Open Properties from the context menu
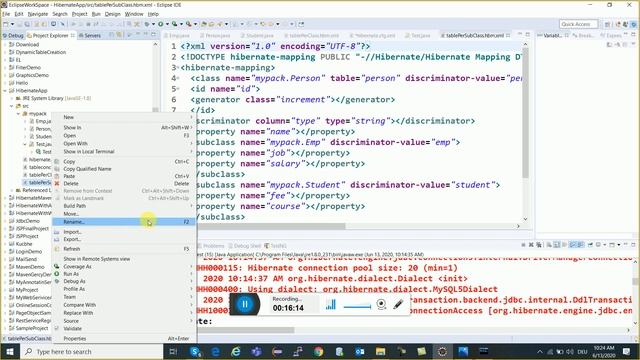 coord(123,338)
